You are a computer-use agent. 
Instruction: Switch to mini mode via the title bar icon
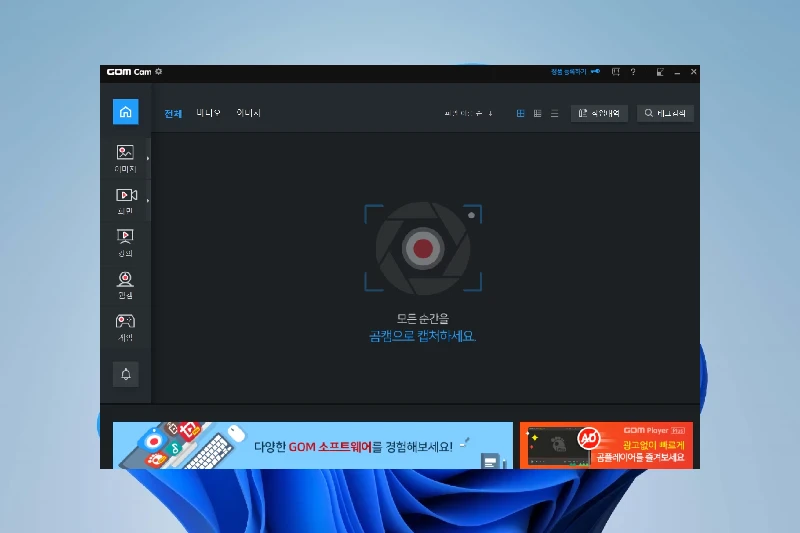(x=660, y=72)
